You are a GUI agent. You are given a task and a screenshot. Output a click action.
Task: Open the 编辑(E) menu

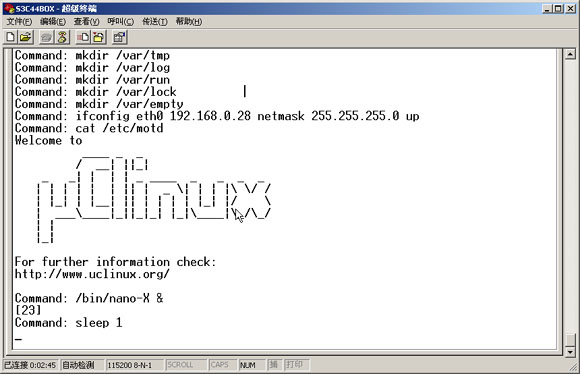(53, 22)
